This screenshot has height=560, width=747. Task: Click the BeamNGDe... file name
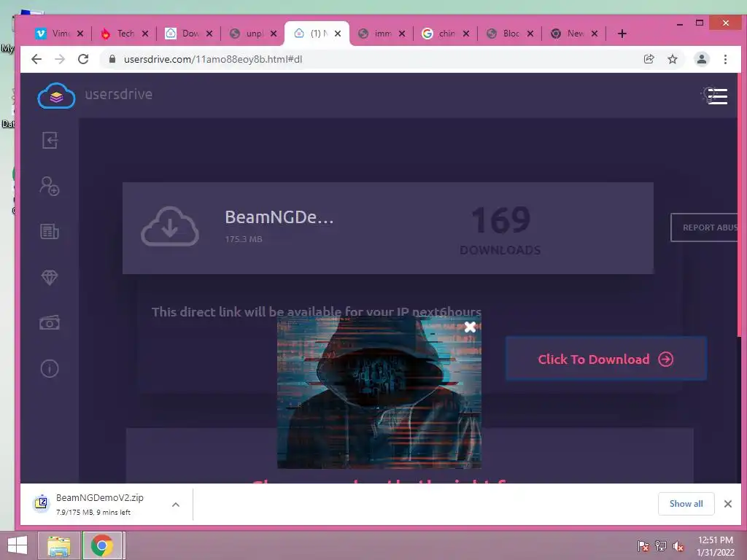pos(279,217)
